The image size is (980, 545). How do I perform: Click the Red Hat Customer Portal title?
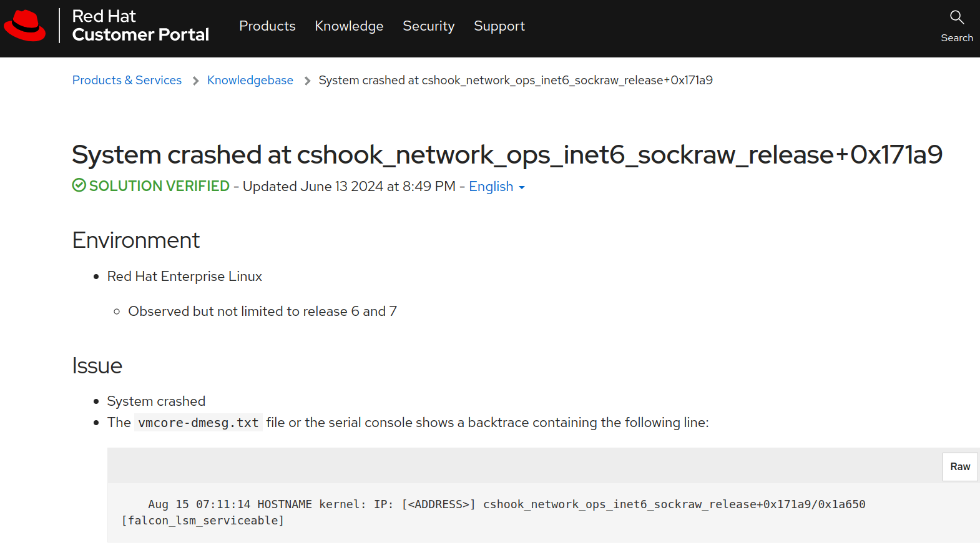pyautogui.click(x=140, y=26)
